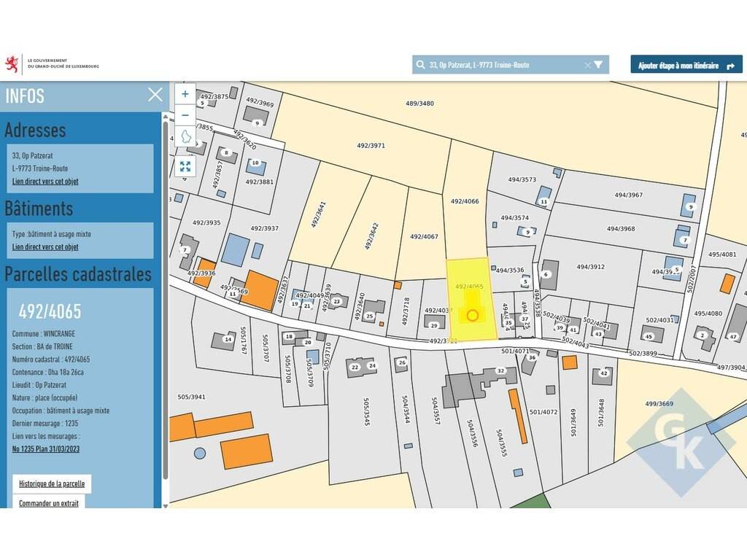The height and width of the screenshot is (560, 747).
Task: Reset map to full Luxembourg extent
Action: point(185,137)
